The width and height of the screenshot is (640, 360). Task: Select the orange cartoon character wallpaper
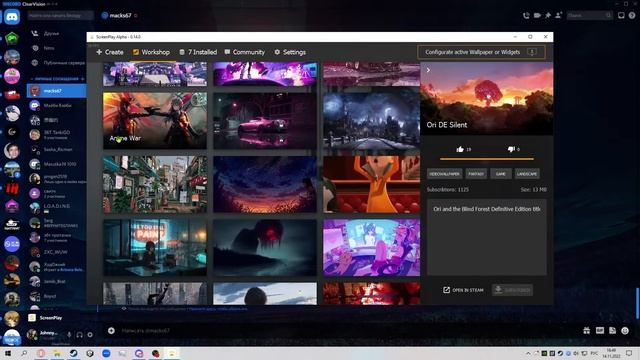click(x=371, y=184)
